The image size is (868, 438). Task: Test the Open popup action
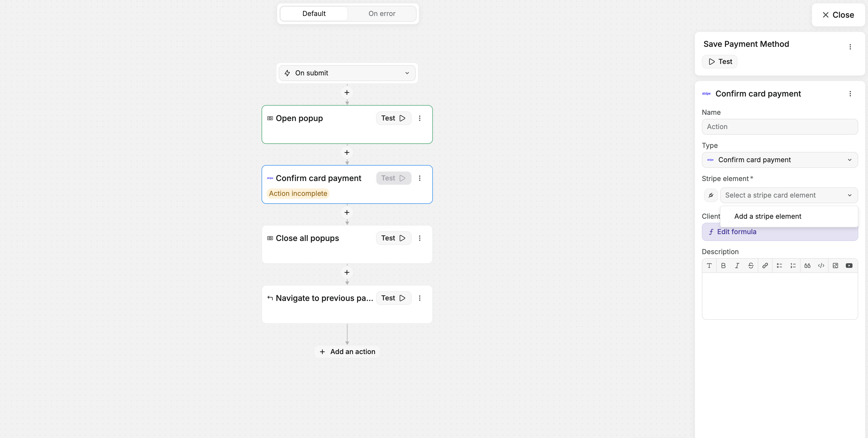pos(393,118)
